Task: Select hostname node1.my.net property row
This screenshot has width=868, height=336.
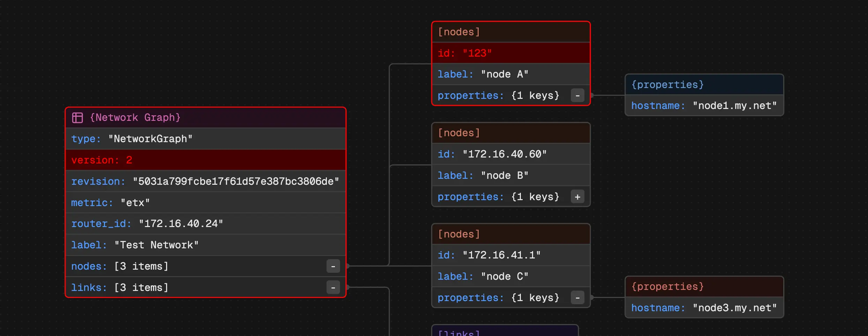Action: tap(704, 106)
